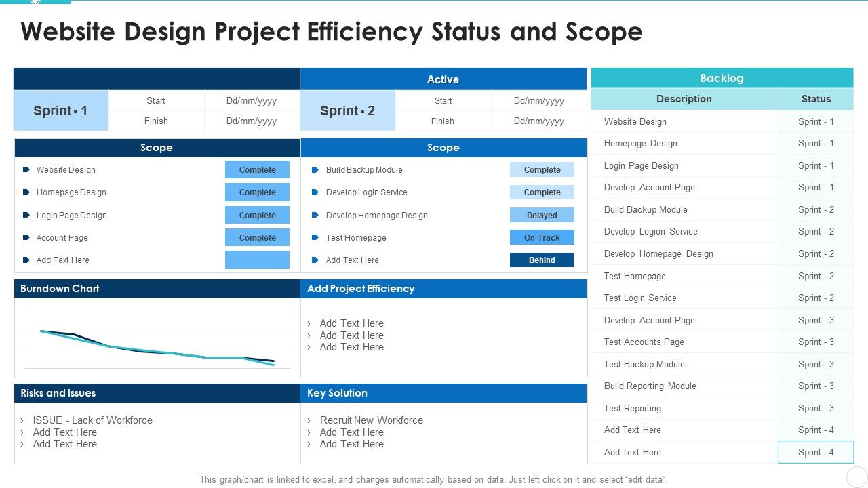
Task: Select Login Page Design in the Backlog table
Action: pyautogui.click(x=641, y=166)
